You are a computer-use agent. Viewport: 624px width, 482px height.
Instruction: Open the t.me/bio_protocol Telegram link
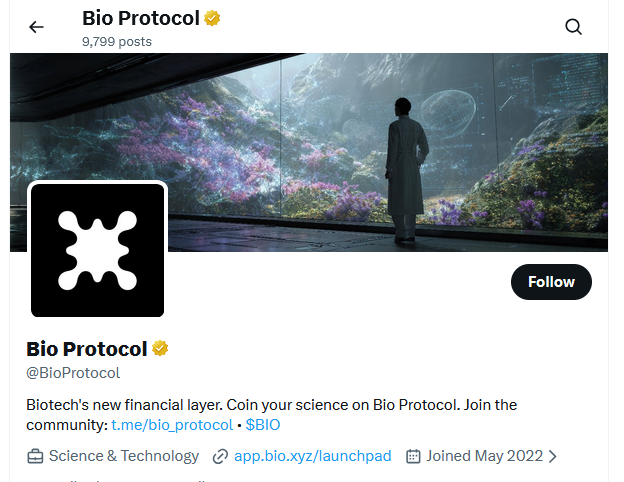click(172, 425)
